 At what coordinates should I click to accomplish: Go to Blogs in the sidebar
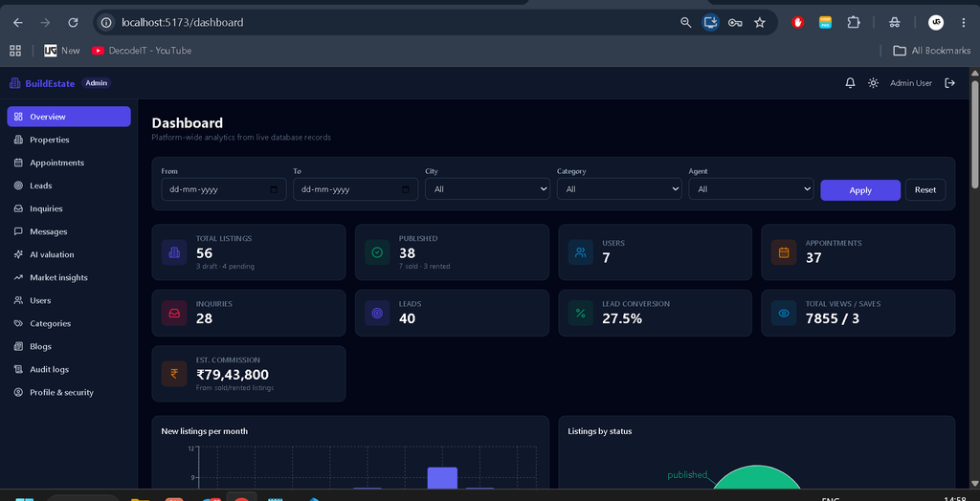(x=69, y=347)
